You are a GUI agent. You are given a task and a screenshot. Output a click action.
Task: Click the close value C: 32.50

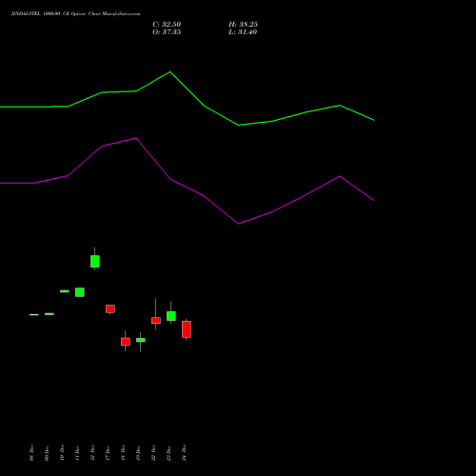167,25
